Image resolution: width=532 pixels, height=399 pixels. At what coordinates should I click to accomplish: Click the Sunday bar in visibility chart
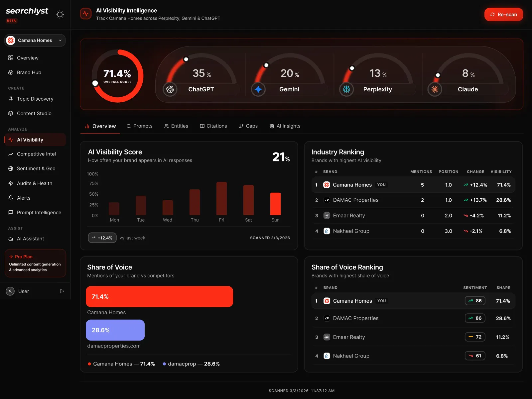[x=275, y=204]
